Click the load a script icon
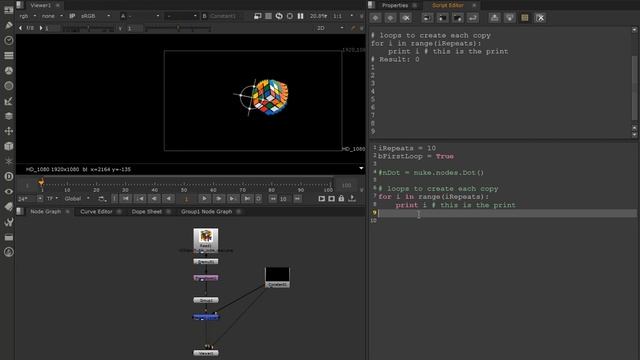 pos(442,18)
